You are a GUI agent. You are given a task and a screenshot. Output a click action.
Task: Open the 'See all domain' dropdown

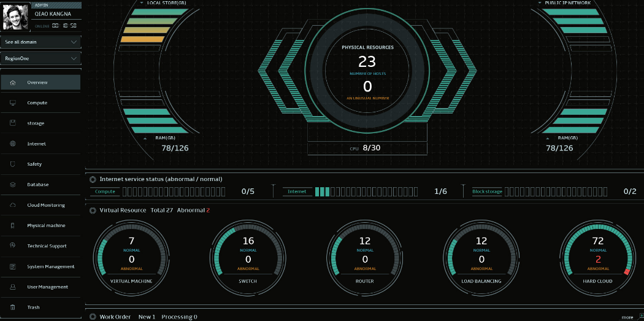(40, 42)
